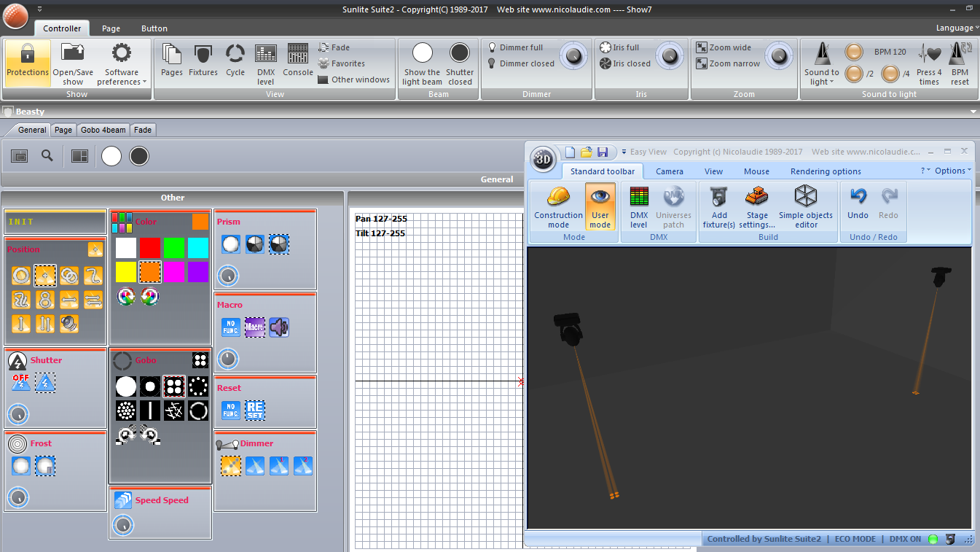This screenshot has width=980, height=552.
Task: Open the Fade tab under Beasty
Action: 143,130
